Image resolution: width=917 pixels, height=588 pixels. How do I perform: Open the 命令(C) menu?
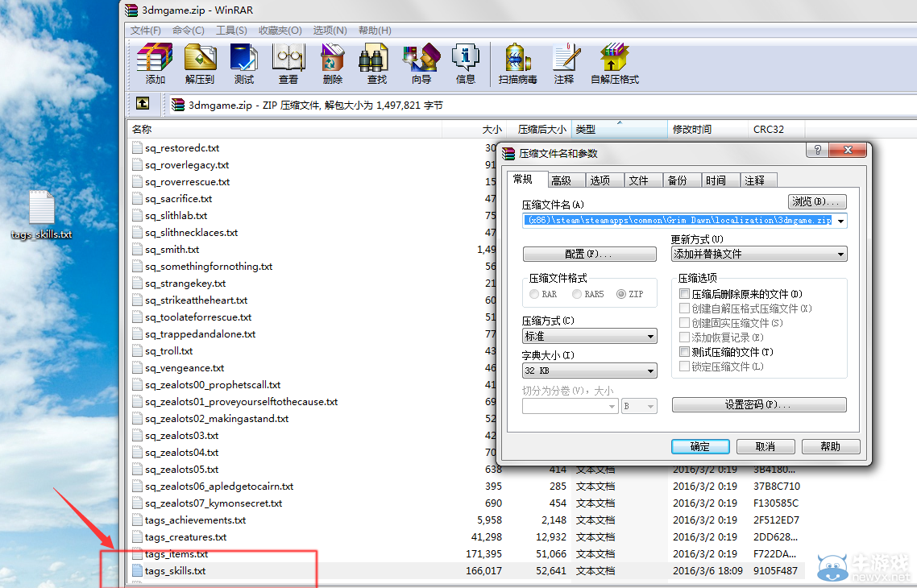(189, 31)
